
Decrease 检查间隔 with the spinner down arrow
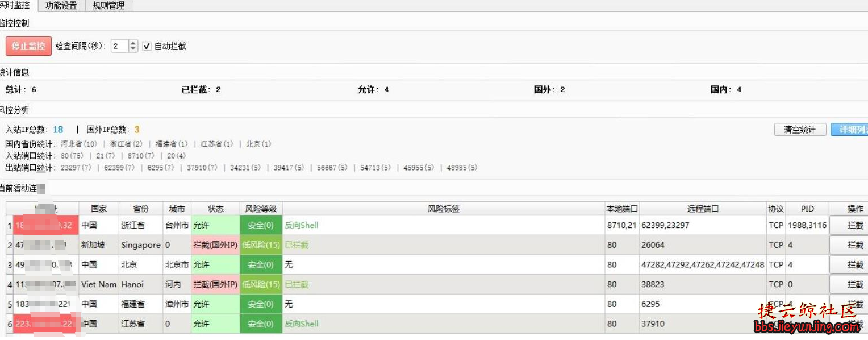tap(133, 49)
